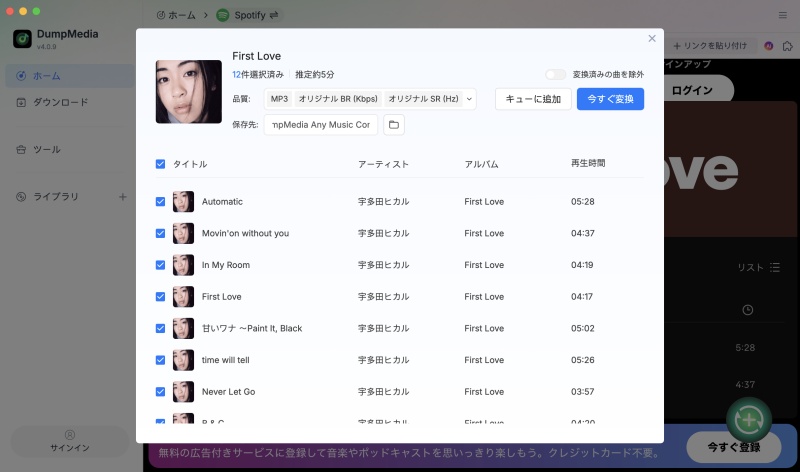800x472 pixels.
Task: Open the ツール sidebar item
Action: (70, 150)
